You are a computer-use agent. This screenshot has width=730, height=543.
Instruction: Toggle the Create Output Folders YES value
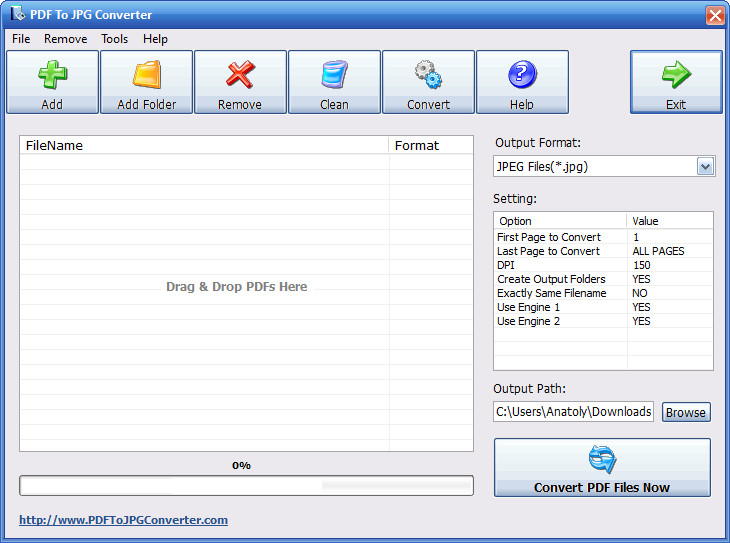[x=641, y=279]
